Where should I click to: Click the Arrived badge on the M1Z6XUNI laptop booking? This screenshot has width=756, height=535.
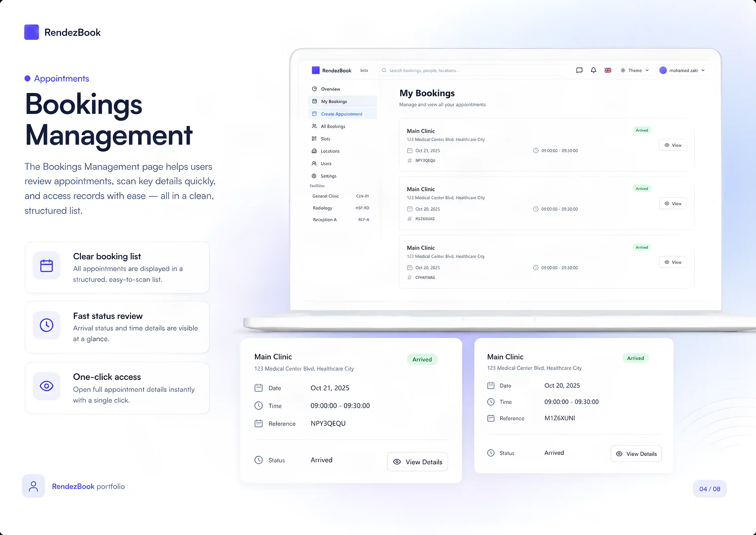click(642, 189)
